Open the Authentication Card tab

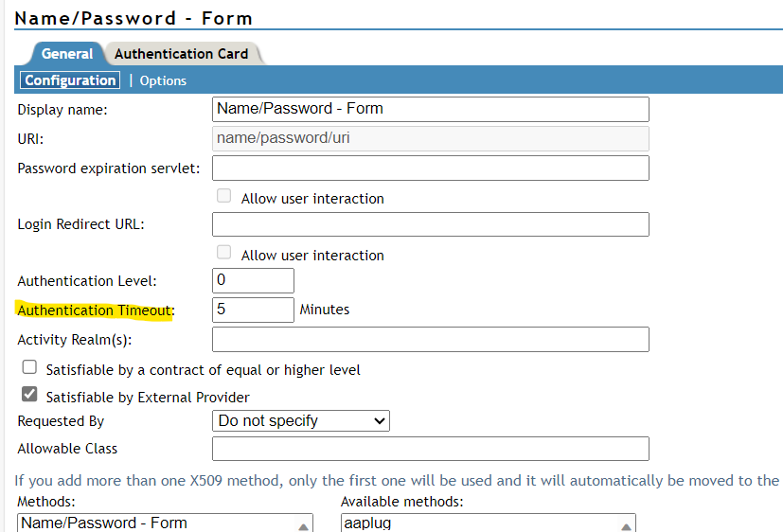(181, 54)
